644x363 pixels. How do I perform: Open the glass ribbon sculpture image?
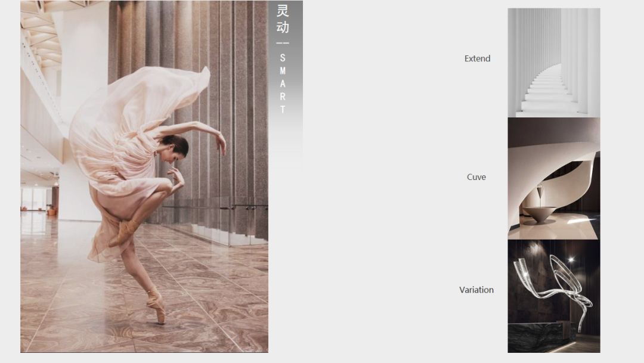553,296
